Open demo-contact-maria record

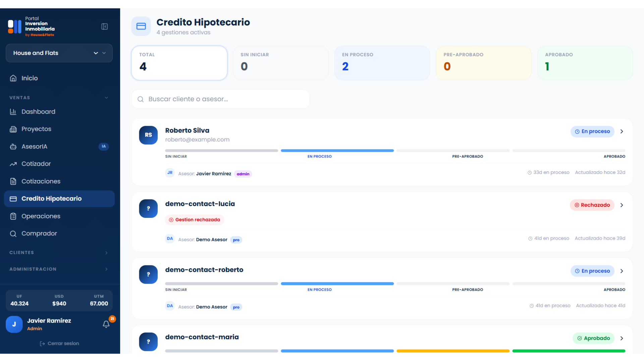202,337
